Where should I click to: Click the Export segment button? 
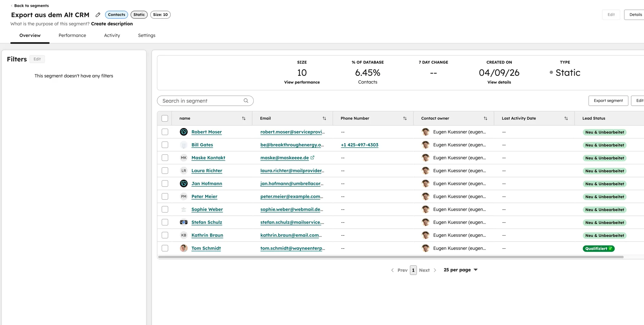click(x=608, y=101)
